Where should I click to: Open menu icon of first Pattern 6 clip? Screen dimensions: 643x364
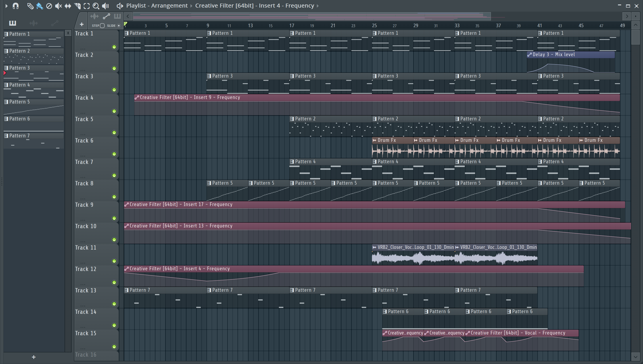385,312
